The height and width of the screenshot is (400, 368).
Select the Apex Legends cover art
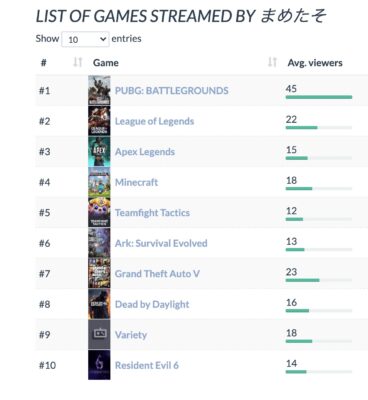(99, 151)
